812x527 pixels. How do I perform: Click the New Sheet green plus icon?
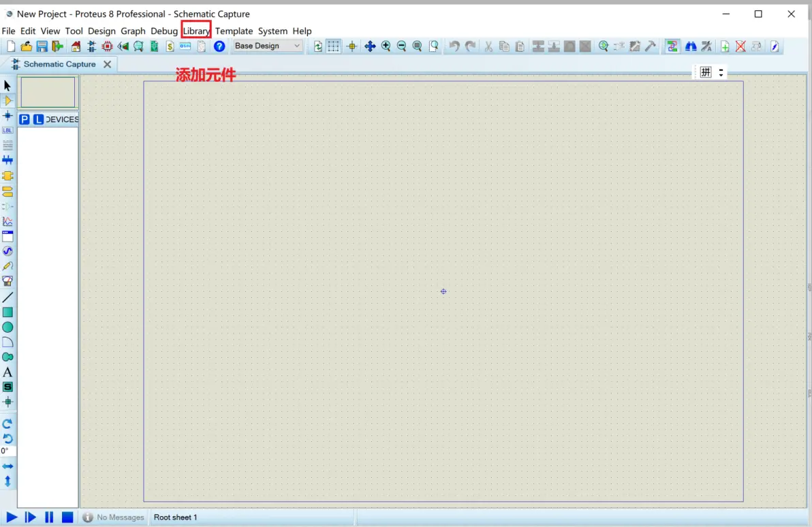(x=725, y=46)
